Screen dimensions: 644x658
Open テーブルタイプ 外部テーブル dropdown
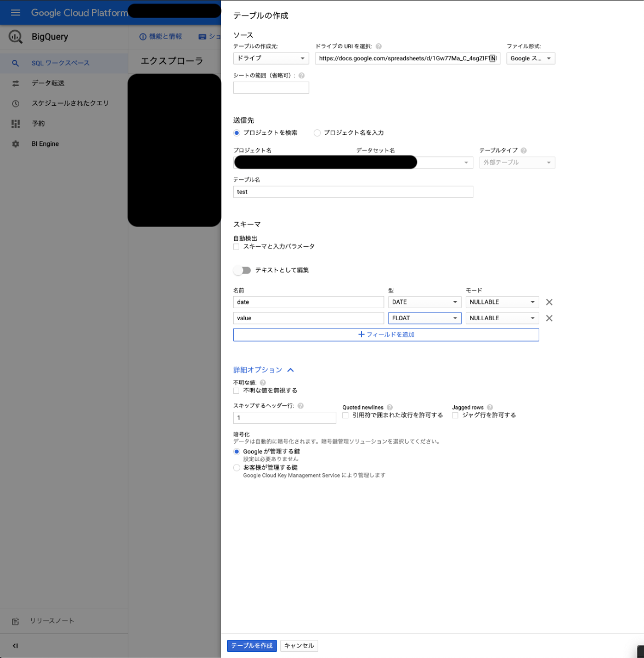pyautogui.click(x=517, y=163)
